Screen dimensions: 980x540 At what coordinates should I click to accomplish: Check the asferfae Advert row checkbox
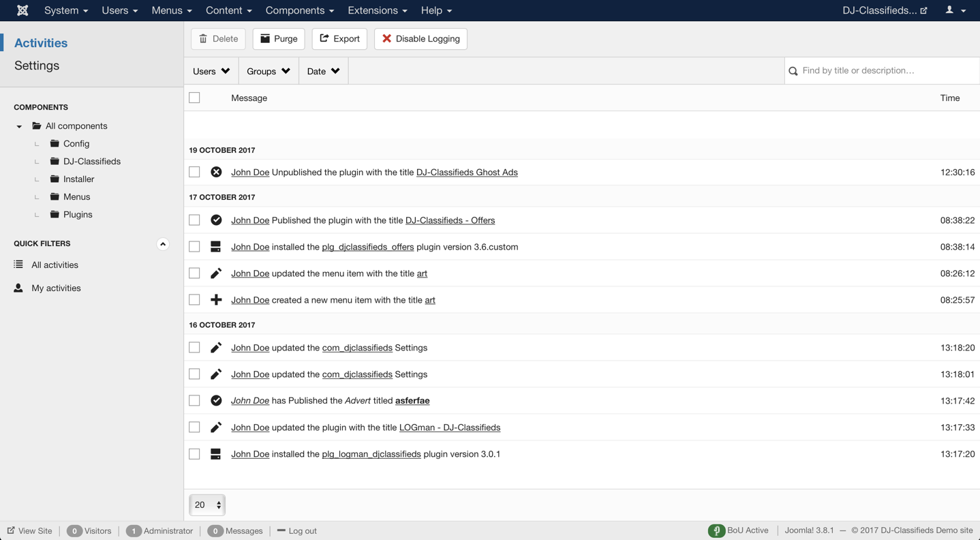pos(194,401)
